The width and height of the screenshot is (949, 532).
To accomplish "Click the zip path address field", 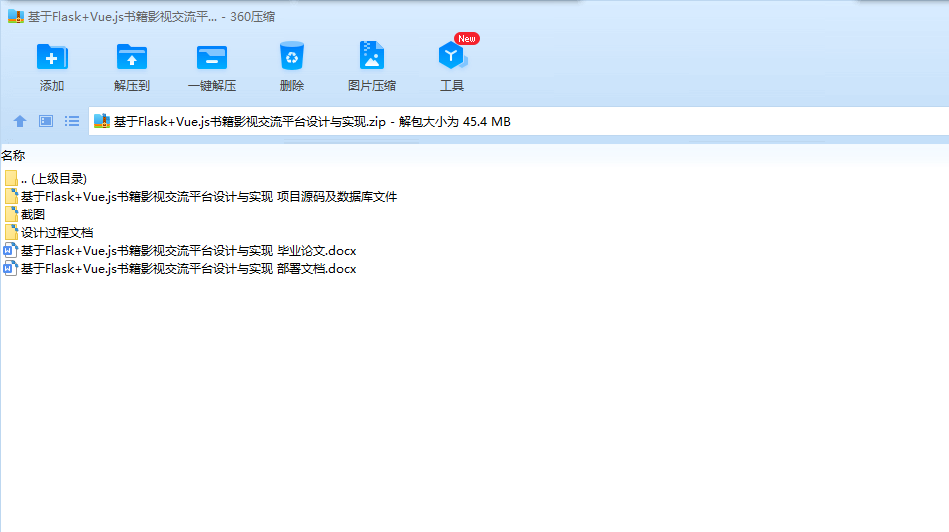I will click(x=519, y=122).
